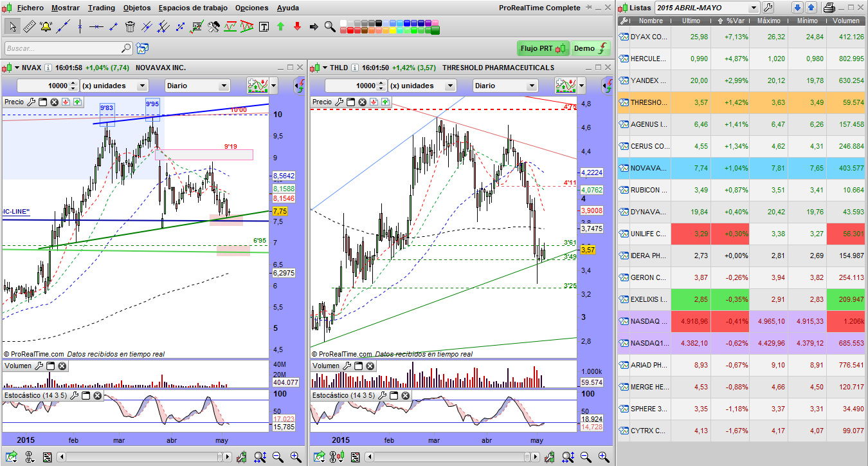Open THLD (x) unidades dropdown
Viewport: 868px width, 466px height.
(450, 86)
